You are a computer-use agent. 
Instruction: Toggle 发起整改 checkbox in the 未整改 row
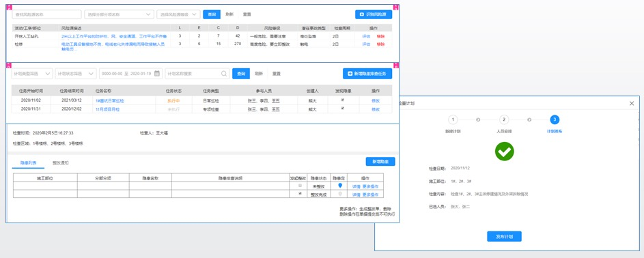pyautogui.click(x=300, y=186)
